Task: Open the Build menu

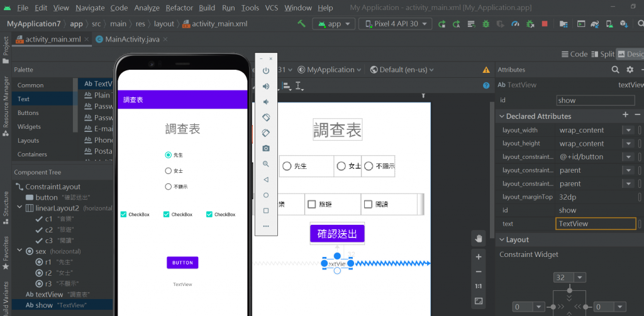Action: [206, 8]
